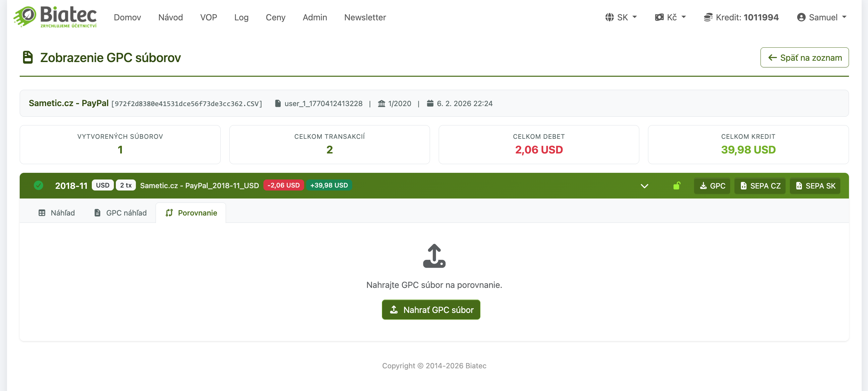
Task: Click the green checkmark status icon
Action: [x=38, y=185]
